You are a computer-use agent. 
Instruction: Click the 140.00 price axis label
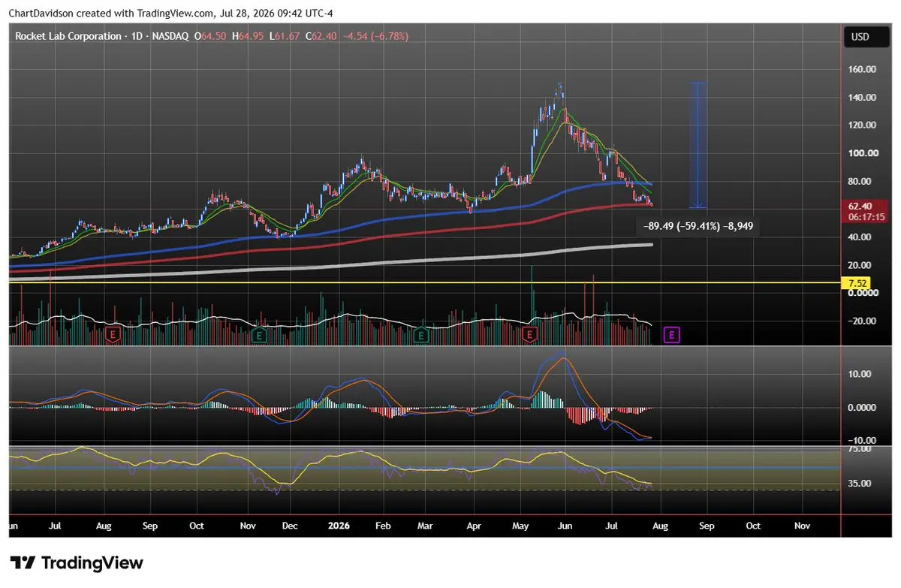pos(861,98)
